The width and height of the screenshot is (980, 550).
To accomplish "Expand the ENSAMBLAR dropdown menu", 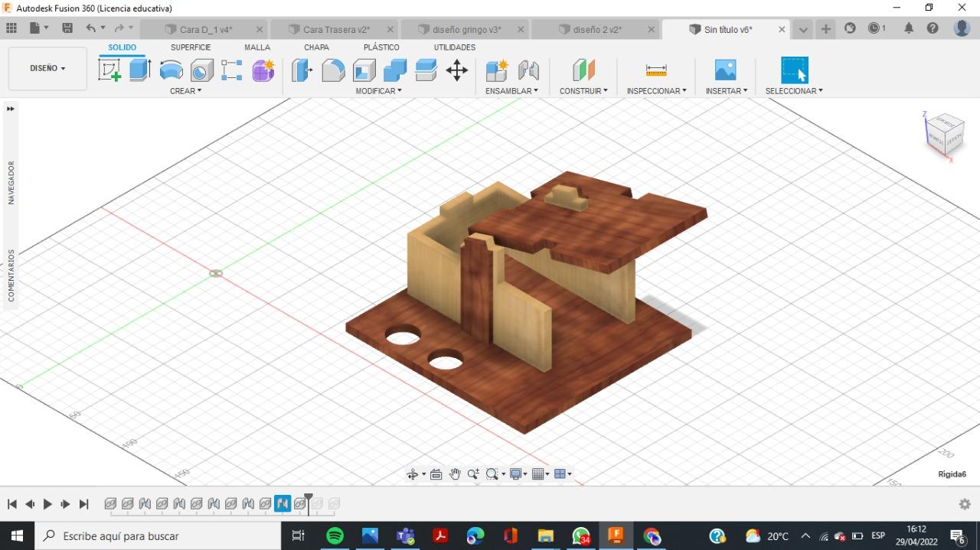I will point(511,91).
